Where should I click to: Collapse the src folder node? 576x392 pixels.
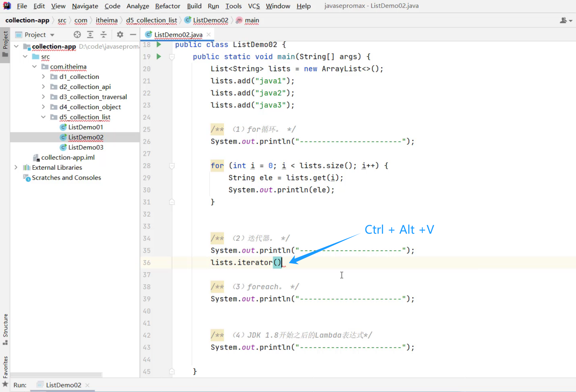point(25,56)
